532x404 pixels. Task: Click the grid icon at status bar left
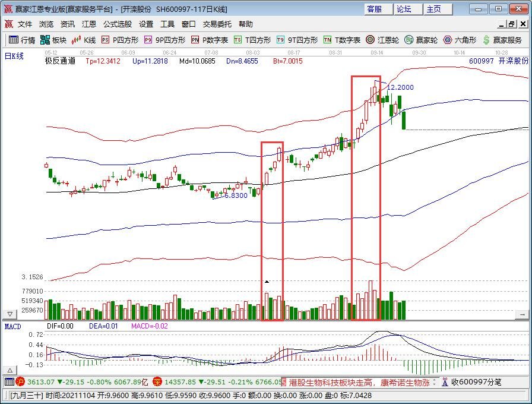[9, 382]
